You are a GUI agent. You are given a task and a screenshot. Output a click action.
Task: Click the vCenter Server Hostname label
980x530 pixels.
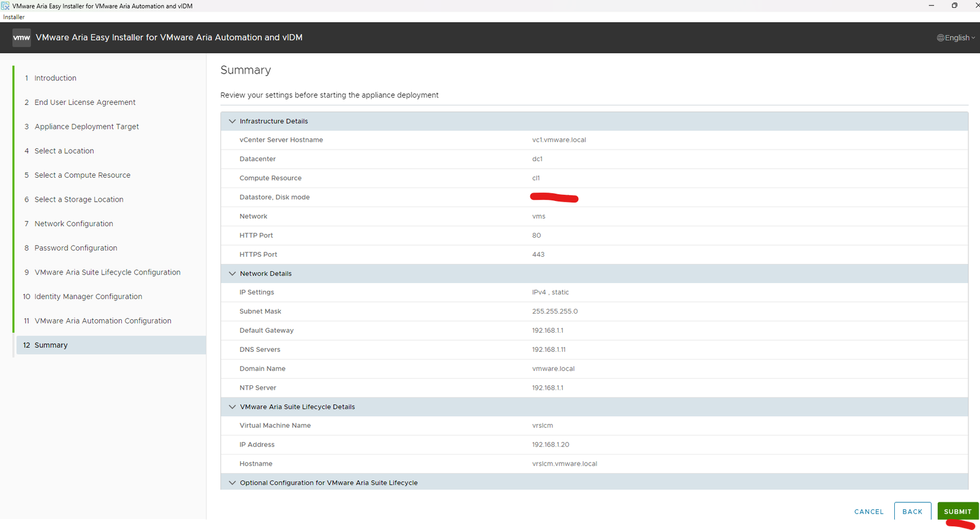point(281,140)
